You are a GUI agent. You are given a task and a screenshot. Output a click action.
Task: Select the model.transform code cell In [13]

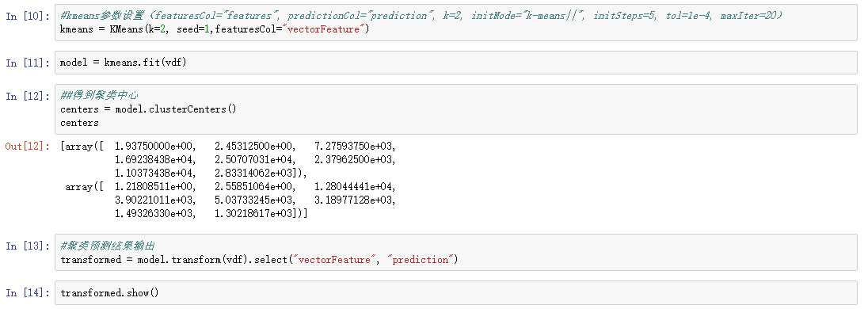[455, 253]
